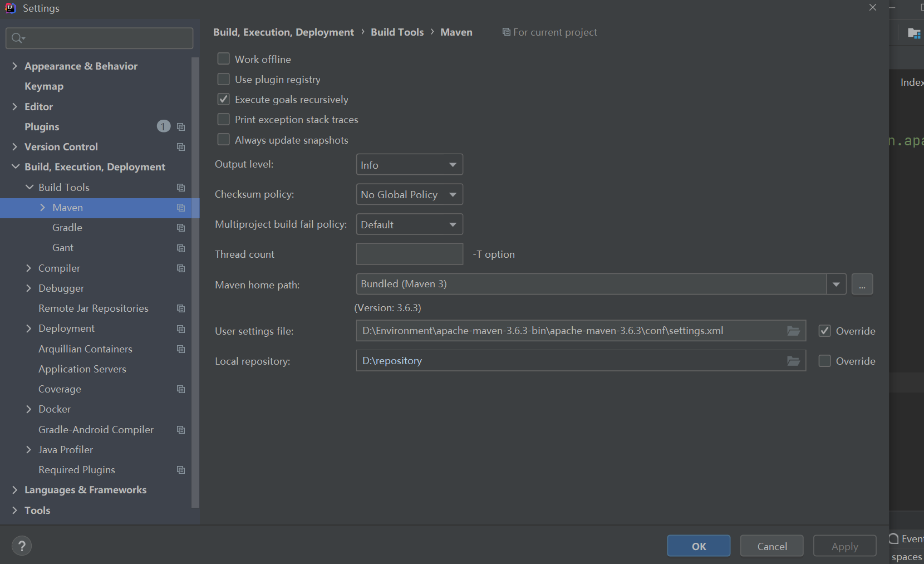Click the search magnifier icon in settings
The image size is (924, 564).
click(17, 38)
